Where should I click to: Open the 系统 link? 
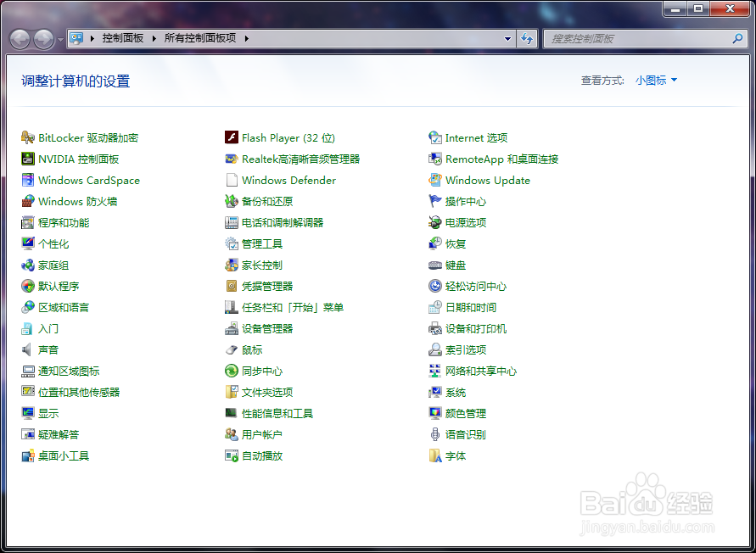[456, 393]
